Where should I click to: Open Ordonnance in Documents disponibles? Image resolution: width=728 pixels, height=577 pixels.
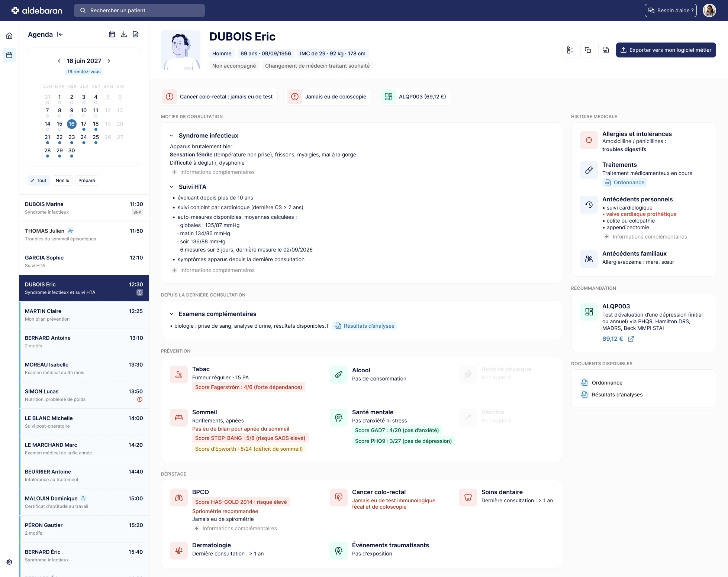(602, 383)
